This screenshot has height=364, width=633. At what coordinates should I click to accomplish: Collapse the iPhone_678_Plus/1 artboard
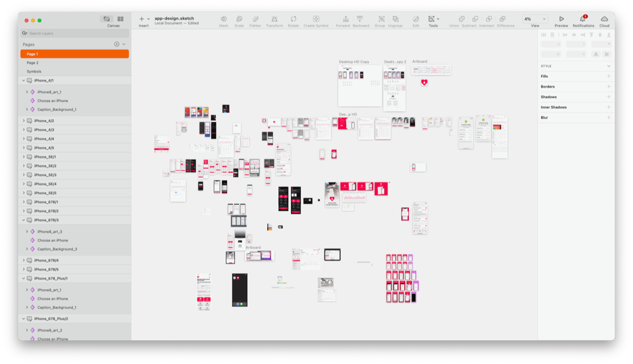pos(23,279)
